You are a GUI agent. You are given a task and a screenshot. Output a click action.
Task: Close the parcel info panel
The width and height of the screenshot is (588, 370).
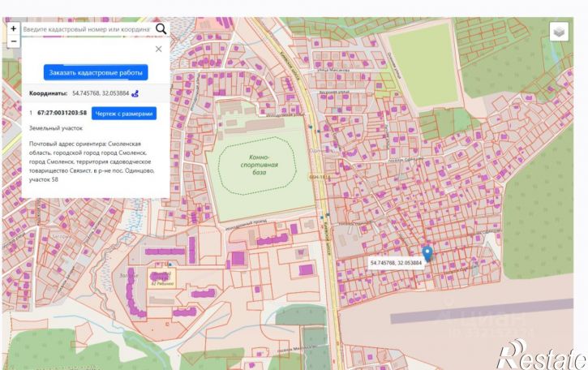click(159, 49)
